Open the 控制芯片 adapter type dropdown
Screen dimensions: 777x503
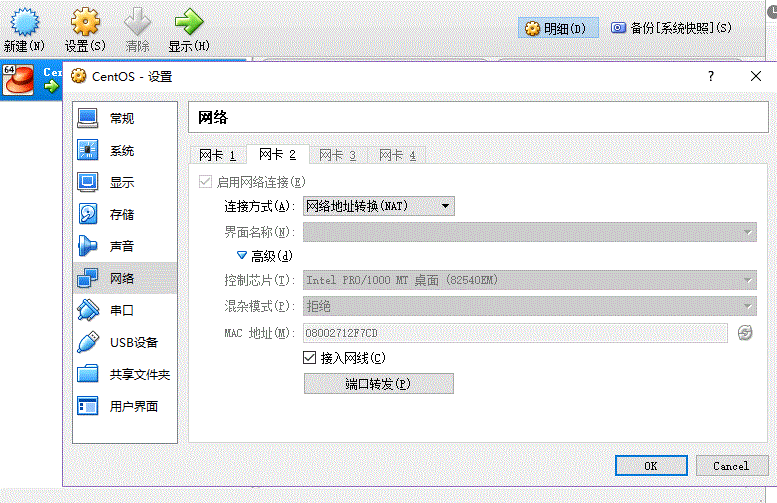[530, 280]
